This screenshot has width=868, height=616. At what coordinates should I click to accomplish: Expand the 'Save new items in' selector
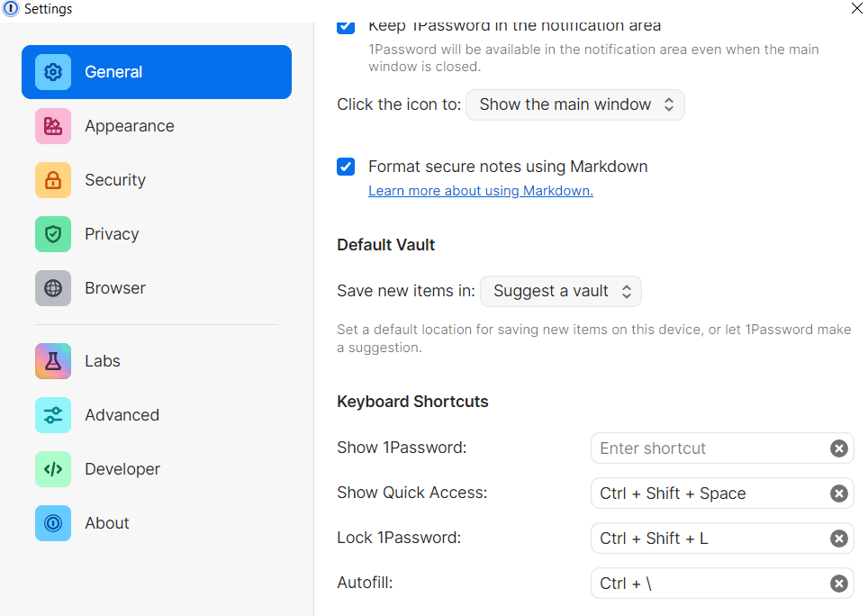pos(560,291)
